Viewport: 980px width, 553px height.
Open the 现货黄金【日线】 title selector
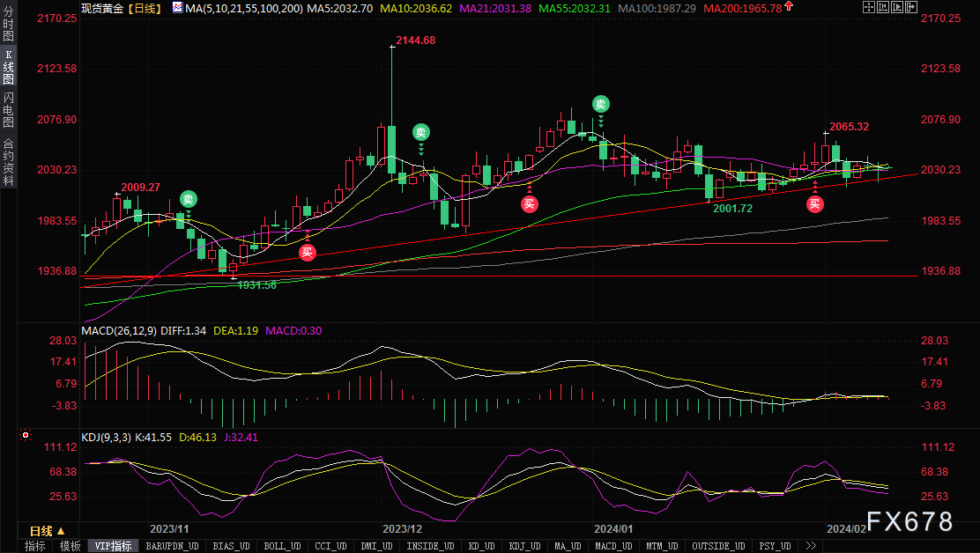[119, 8]
